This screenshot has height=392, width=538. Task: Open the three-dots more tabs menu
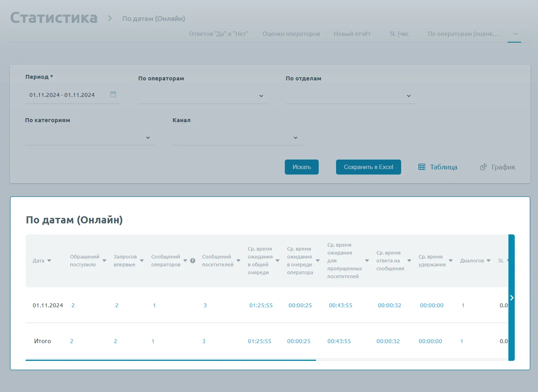[515, 34]
